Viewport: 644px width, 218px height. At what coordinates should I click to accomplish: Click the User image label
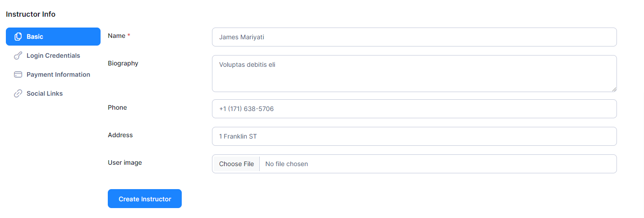point(124,162)
